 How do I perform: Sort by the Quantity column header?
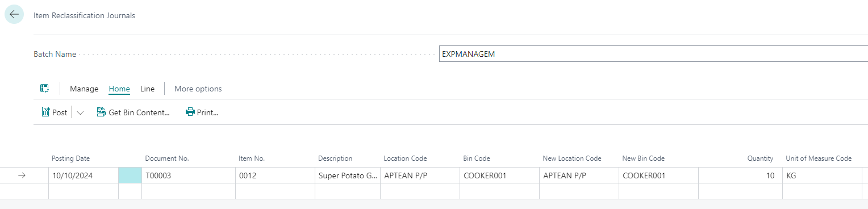760,158
